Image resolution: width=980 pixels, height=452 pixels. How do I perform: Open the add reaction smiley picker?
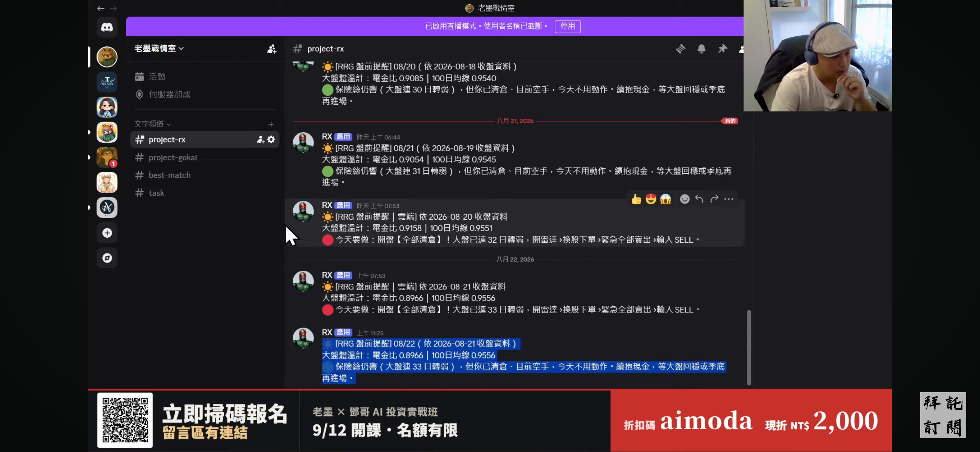(x=685, y=199)
